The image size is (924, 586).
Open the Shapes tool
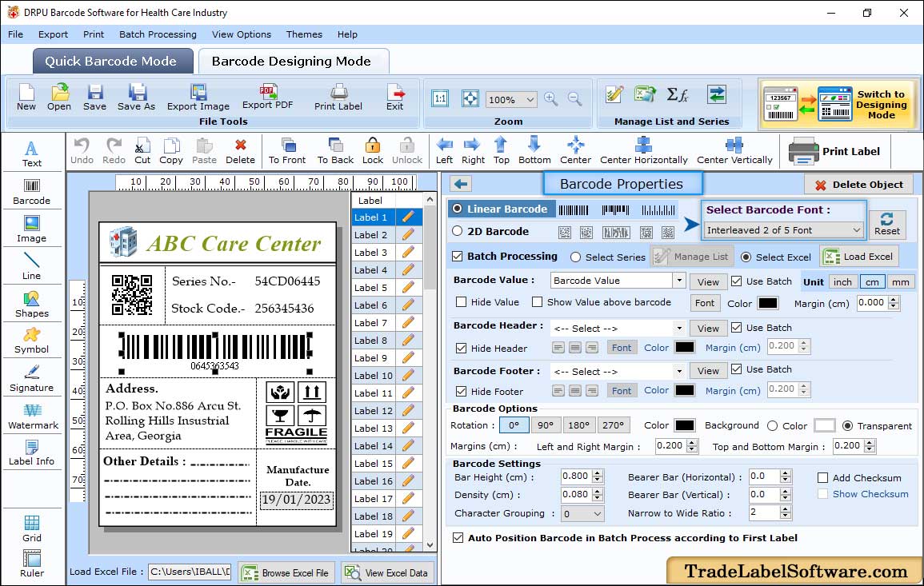[32, 304]
